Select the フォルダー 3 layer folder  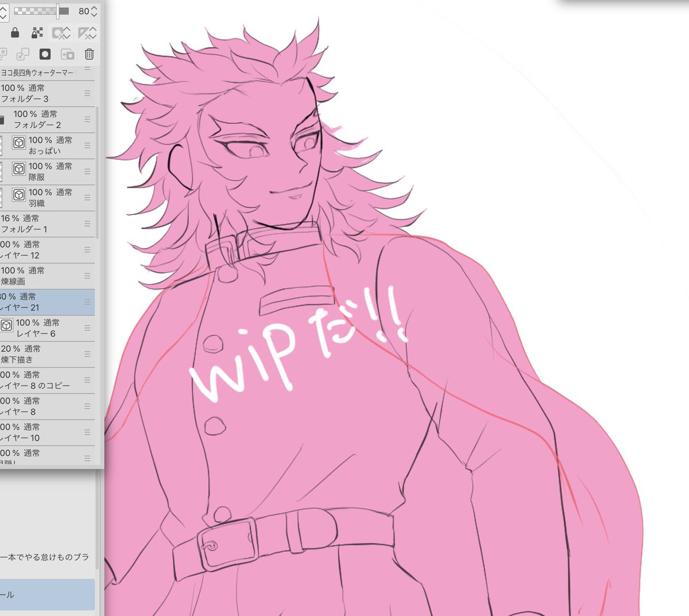47,93
